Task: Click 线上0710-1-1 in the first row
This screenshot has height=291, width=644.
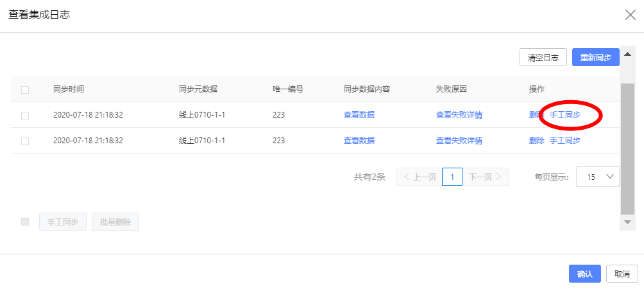Action: click(x=202, y=115)
